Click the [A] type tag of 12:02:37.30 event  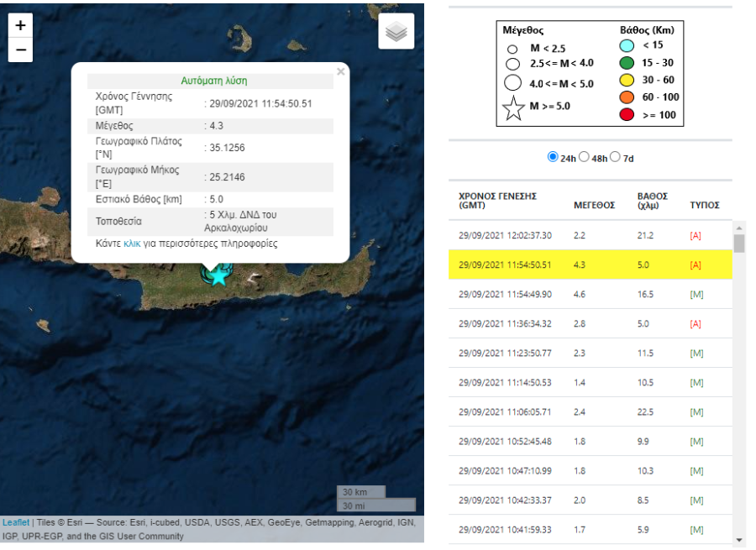click(696, 236)
